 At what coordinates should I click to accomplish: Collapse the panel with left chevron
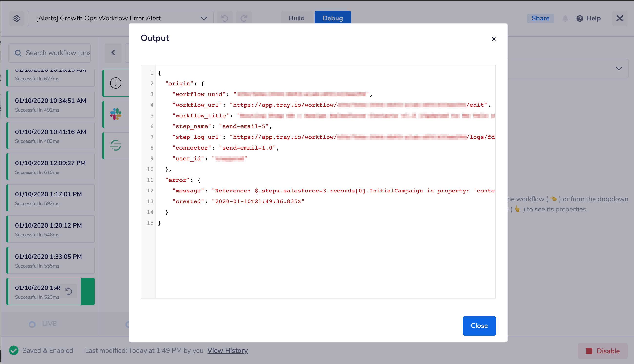(113, 52)
